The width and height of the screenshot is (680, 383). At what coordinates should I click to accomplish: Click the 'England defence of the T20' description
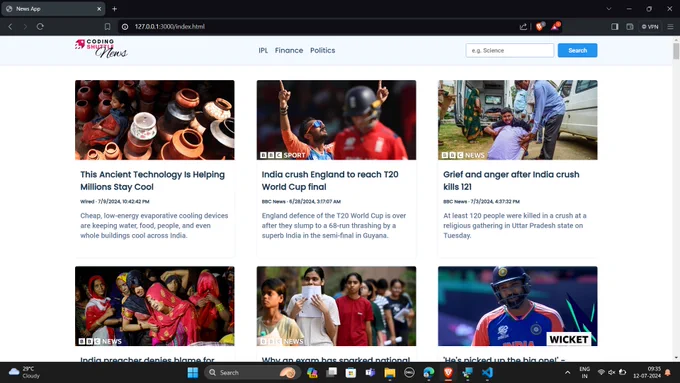point(334,226)
